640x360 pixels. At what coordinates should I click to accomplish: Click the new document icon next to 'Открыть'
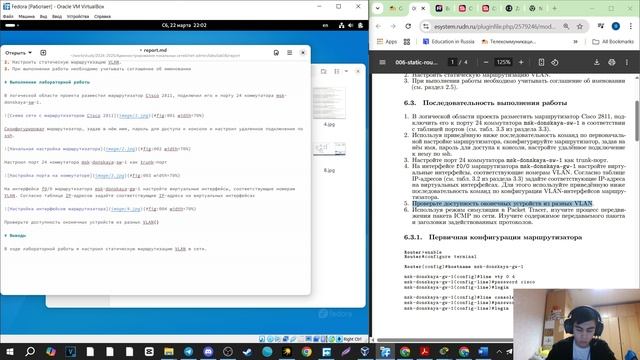[x=43, y=53]
